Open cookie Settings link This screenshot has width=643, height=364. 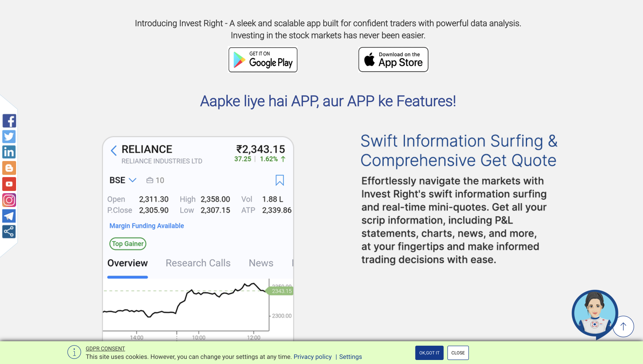[350, 357]
